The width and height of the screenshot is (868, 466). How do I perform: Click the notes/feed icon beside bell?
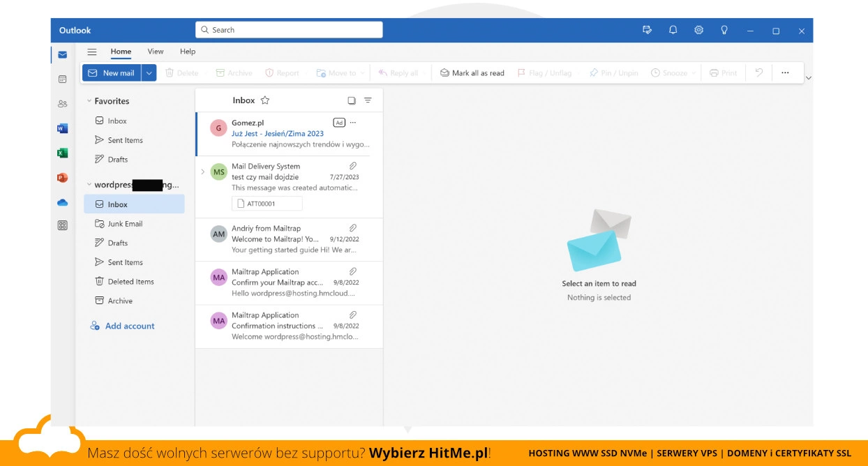point(647,30)
